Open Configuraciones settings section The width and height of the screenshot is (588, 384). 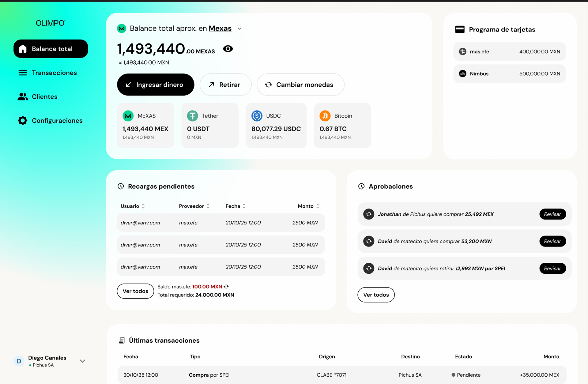tap(50, 120)
